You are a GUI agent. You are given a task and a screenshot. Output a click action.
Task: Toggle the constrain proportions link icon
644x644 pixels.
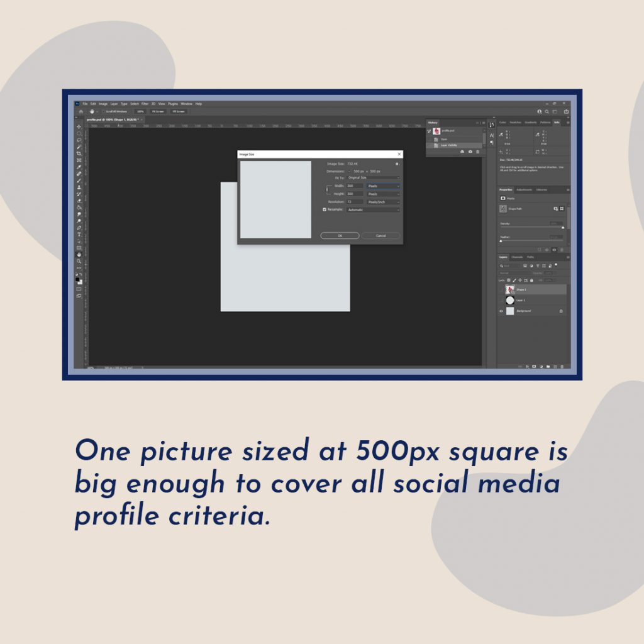tap(327, 190)
